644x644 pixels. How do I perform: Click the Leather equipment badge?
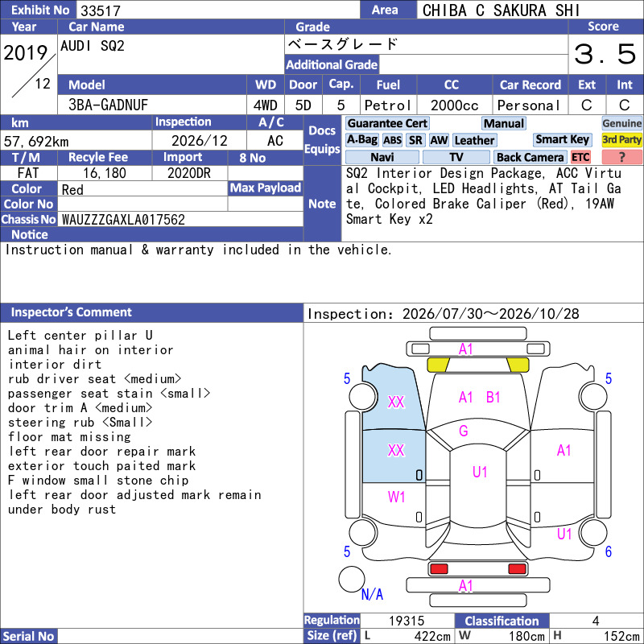[x=474, y=140]
